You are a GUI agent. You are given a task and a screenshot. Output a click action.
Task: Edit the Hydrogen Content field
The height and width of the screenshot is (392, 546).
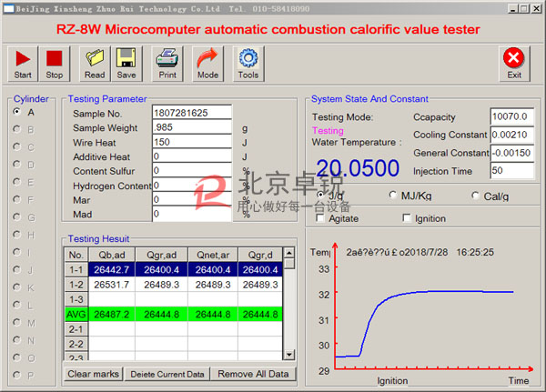(192, 185)
